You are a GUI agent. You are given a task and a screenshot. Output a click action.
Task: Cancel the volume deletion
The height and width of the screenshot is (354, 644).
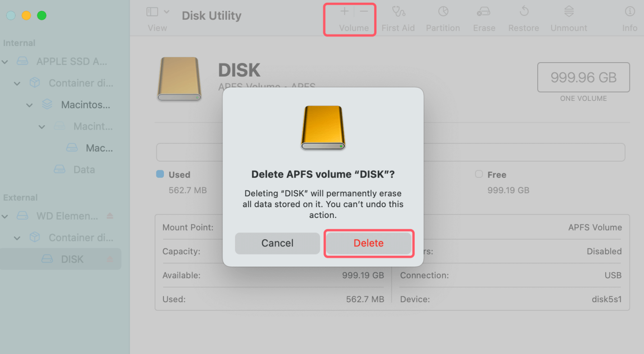(x=277, y=243)
